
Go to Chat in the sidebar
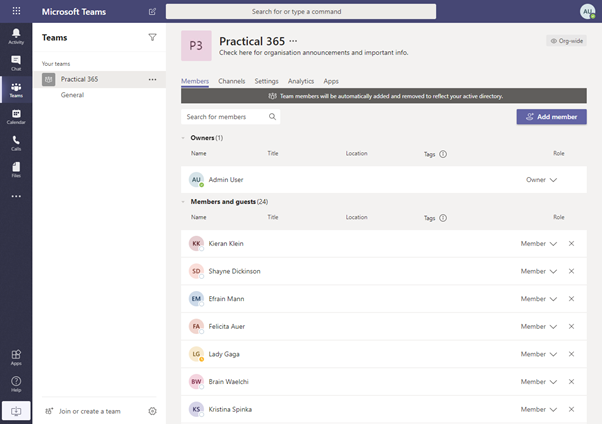[16, 63]
